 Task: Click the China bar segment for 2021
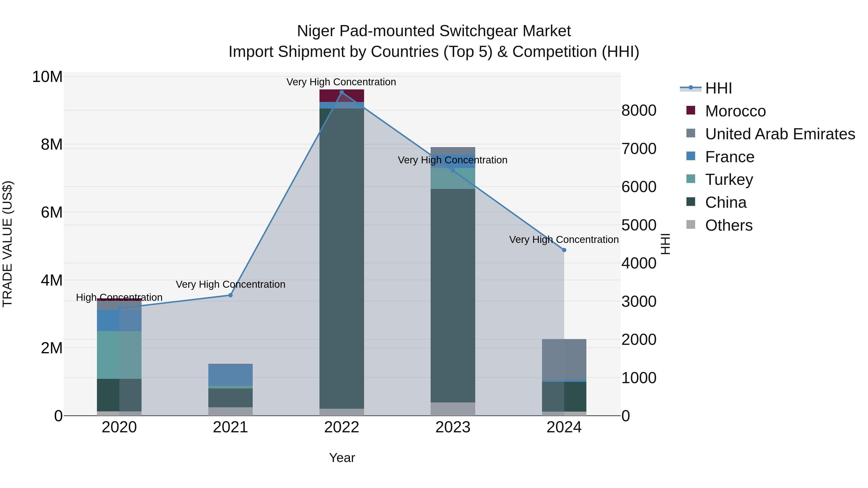[x=231, y=398]
